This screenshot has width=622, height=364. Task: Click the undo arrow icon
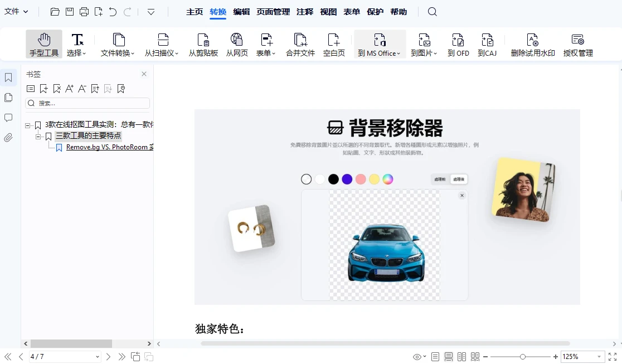coord(113,12)
